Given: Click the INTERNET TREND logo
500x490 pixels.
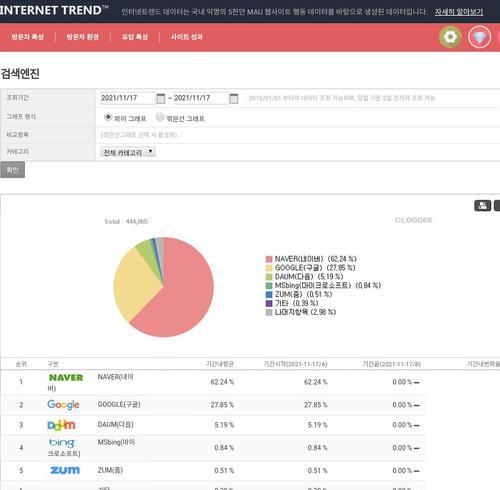Looking at the screenshot, I should click(53, 10).
